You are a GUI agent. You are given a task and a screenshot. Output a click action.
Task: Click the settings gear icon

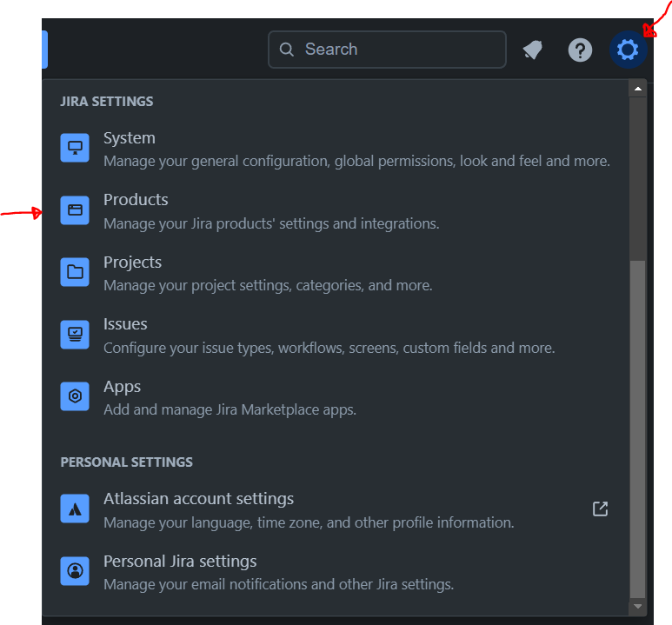628,50
